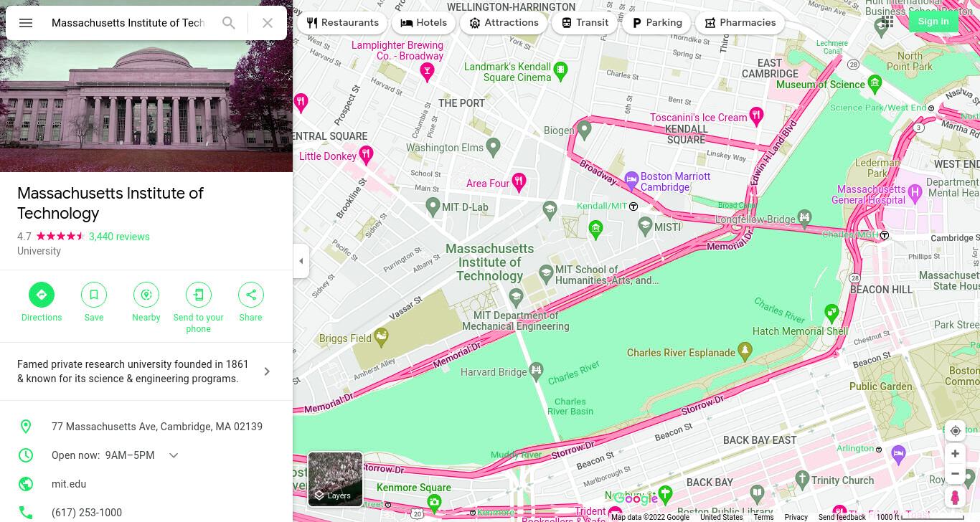Click Send to your phone icon
980x522 pixels.
pyautogui.click(x=199, y=295)
